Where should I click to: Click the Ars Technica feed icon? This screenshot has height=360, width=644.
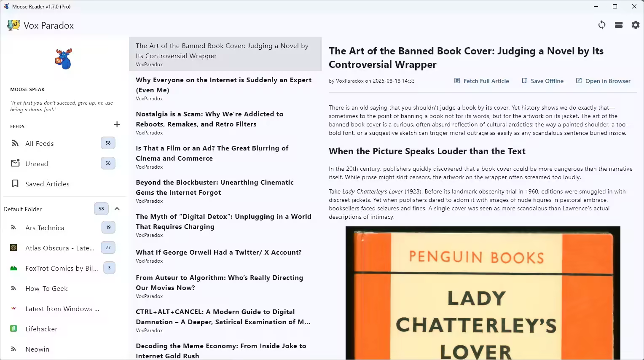pyautogui.click(x=13, y=228)
